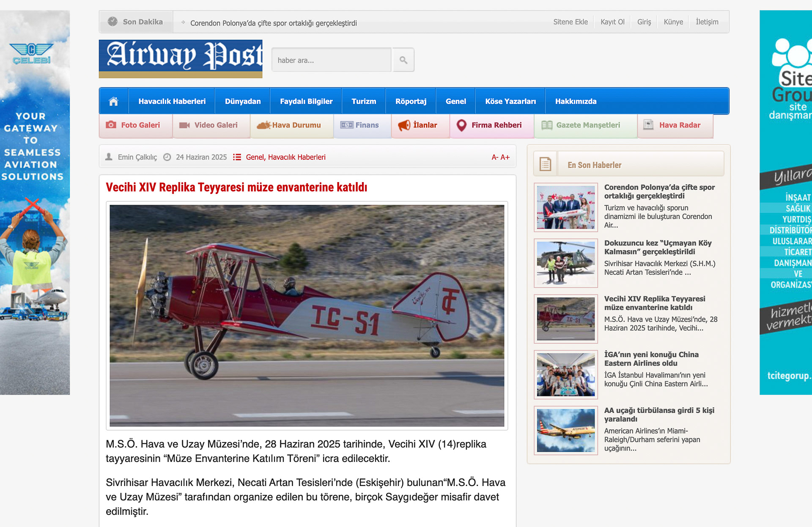Click the Kayıt Ol link
This screenshot has width=812, height=527.
(x=612, y=22)
